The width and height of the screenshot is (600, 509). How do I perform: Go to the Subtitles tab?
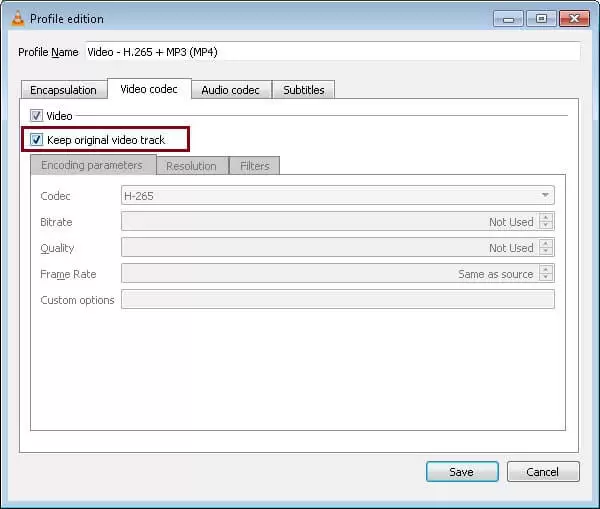[304, 90]
